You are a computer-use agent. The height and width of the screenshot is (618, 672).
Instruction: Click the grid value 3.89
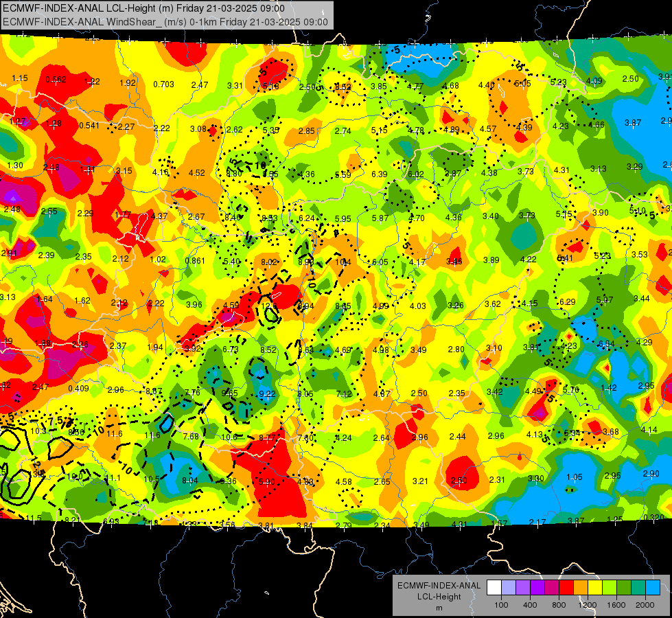491,260
